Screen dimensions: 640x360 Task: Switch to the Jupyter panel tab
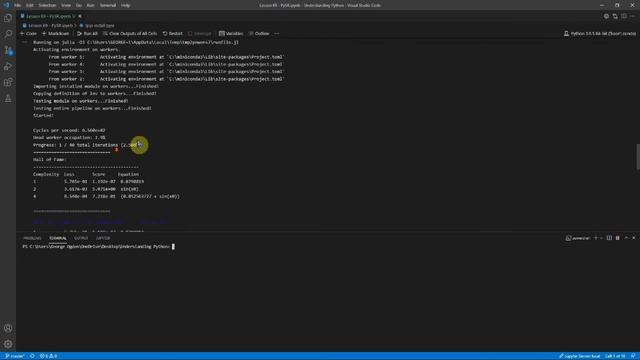point(103,238)
